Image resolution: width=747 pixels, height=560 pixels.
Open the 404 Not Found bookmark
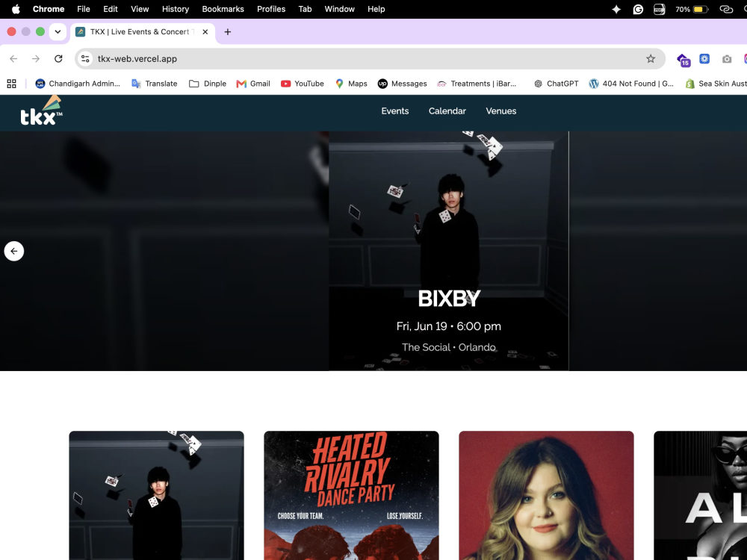(x=631, y=84)
